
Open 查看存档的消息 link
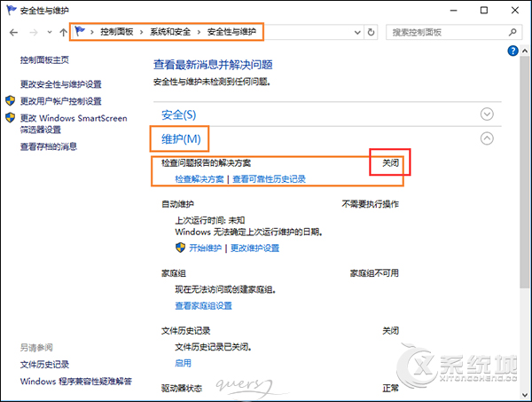click(x=49, y=146)
